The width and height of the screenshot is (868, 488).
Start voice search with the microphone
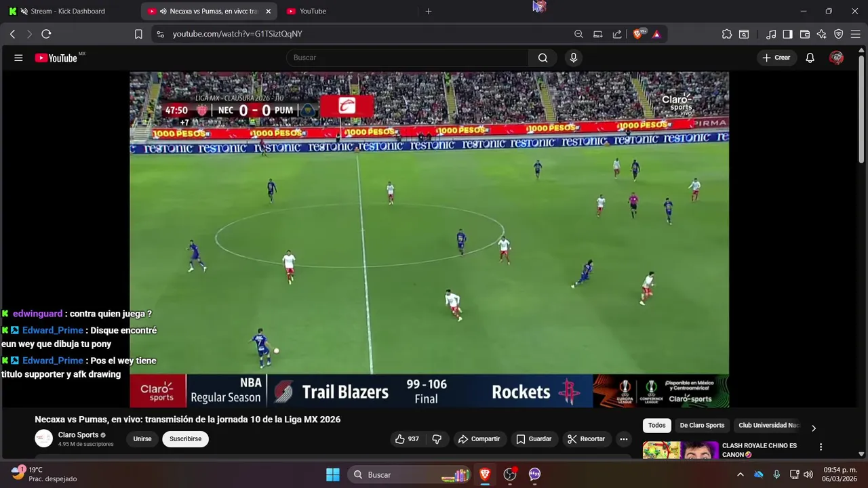(x=574, y=58)
